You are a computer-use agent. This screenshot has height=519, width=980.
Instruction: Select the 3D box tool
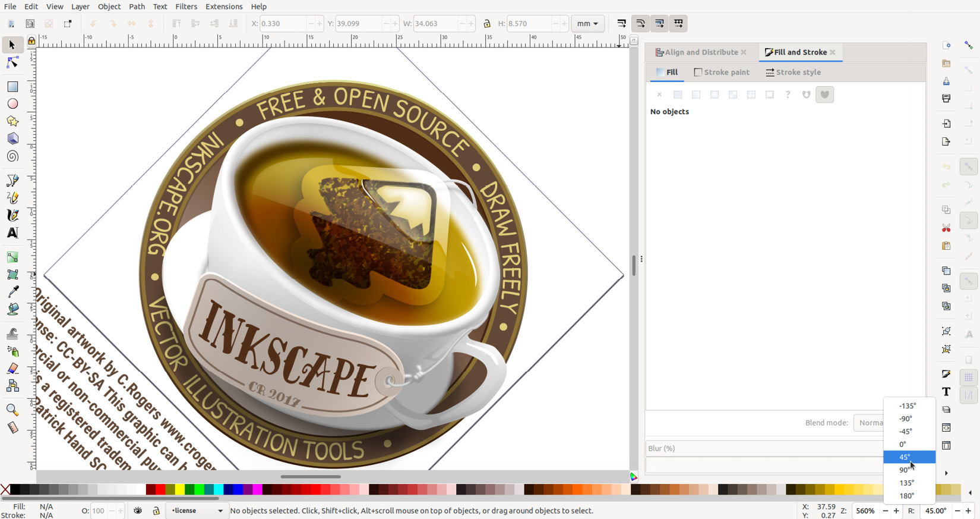coord(12,139)
